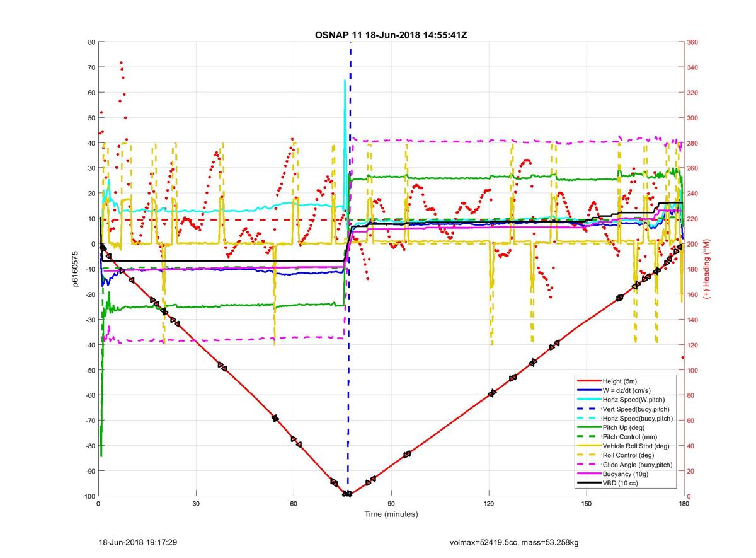Screen dimensions: 756x558
Task: Select the 'Roll Control (deg)' legend entry
Action: (626, 455)
